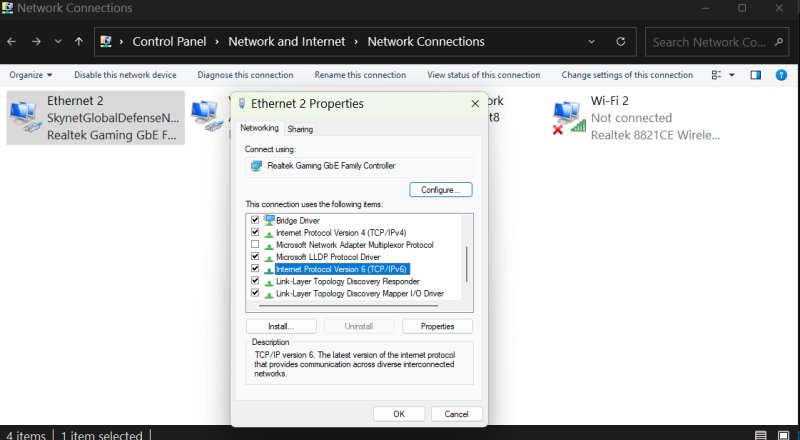Click the Realtek controller adapter icon
This screenshot has width=800, height=440.
tap(257, 166)
